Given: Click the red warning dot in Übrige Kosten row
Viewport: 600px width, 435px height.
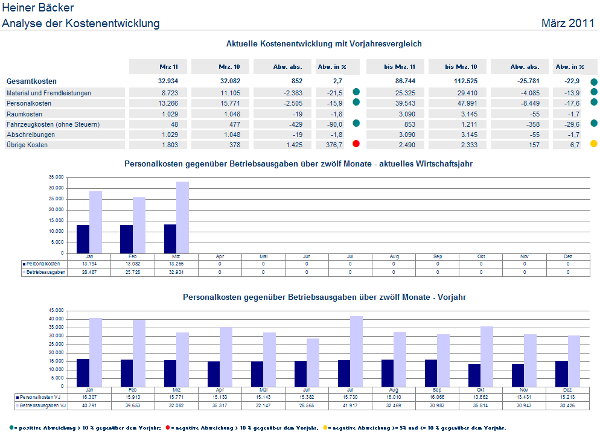Looking at the screenshot, I should [356, 143].
